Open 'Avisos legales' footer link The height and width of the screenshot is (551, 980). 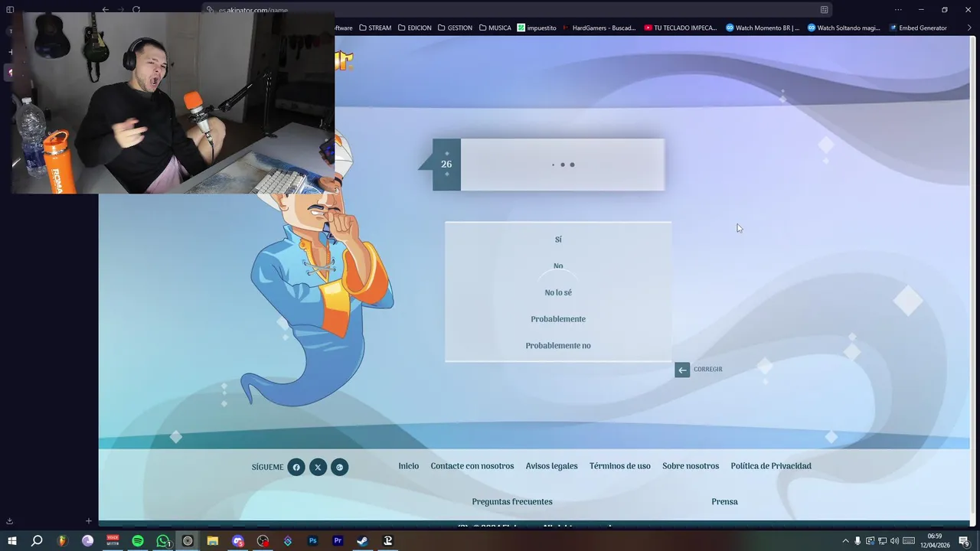click(x=551, y=466)
